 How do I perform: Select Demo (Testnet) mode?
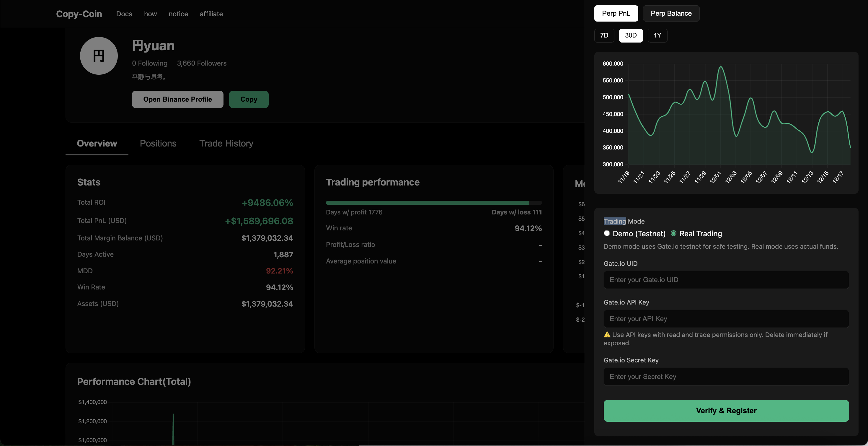607,233
